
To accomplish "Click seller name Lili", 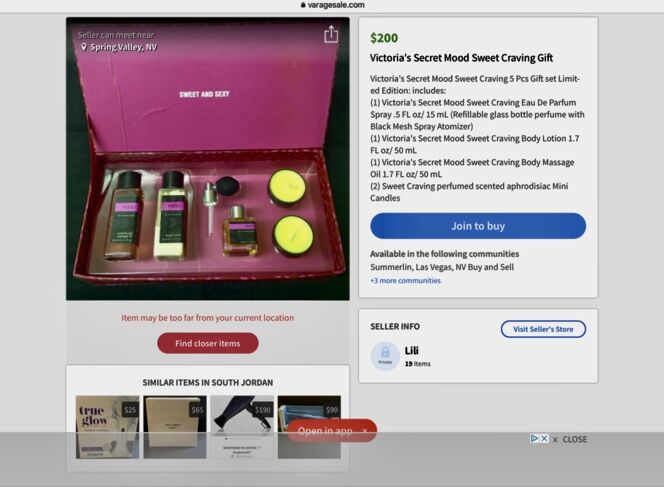I will point(411,351).
